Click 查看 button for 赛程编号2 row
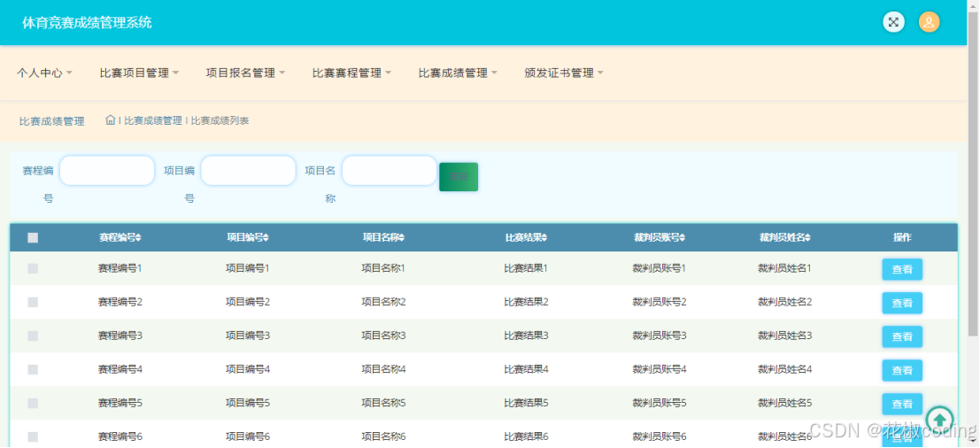The width and height of the screenshot is (980, 448). point(902,303)
